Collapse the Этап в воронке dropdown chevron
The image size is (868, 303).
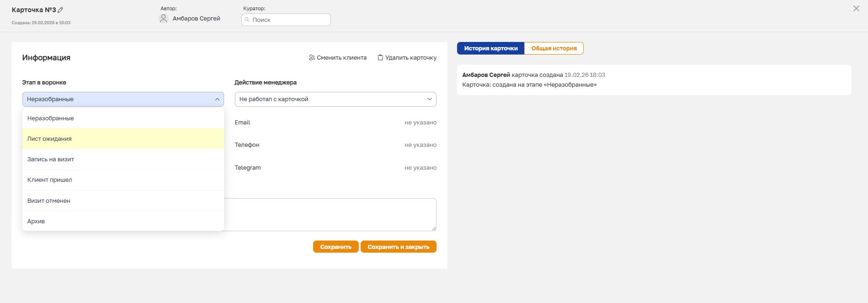(217, 99)
